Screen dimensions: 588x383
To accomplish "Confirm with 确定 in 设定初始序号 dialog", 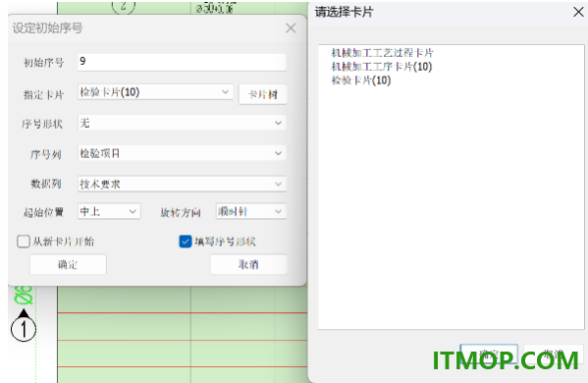I will 68,264.
